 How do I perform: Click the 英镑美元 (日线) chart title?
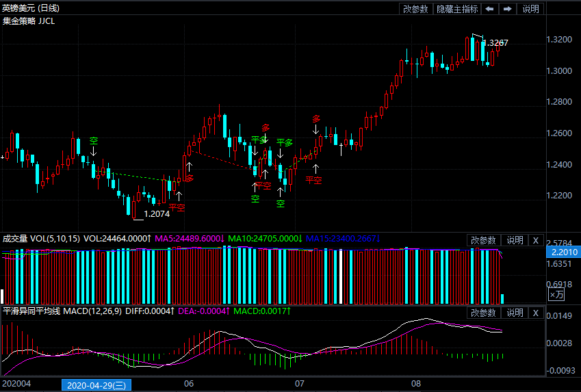(x=31, y=8)
